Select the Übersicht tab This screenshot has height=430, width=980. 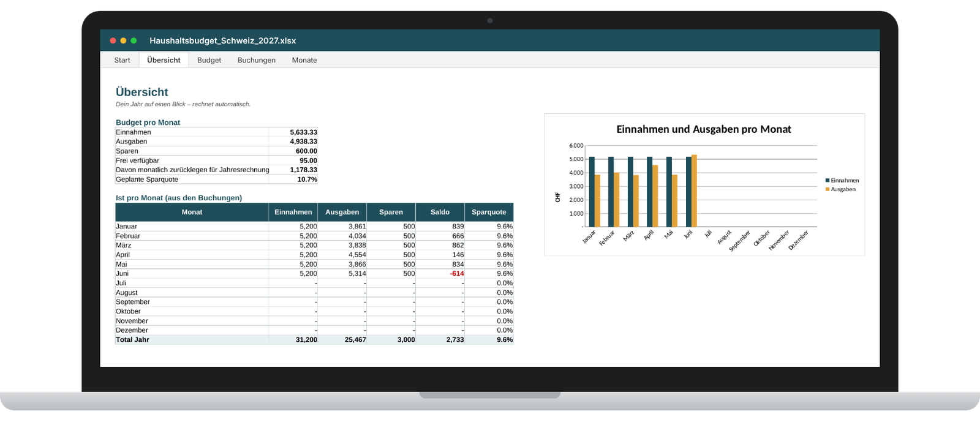164,60
